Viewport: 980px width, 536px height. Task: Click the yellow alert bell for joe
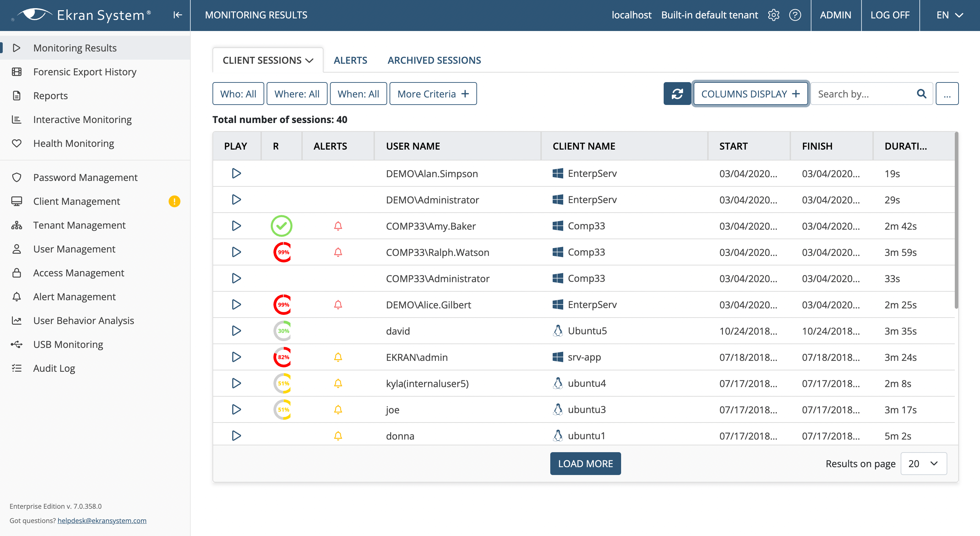[338, 410]
